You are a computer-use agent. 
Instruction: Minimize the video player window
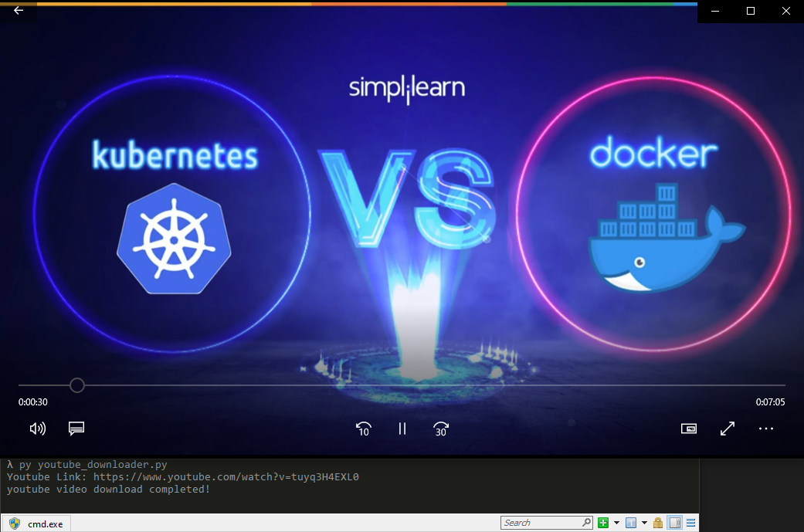[x=714, y=11]
